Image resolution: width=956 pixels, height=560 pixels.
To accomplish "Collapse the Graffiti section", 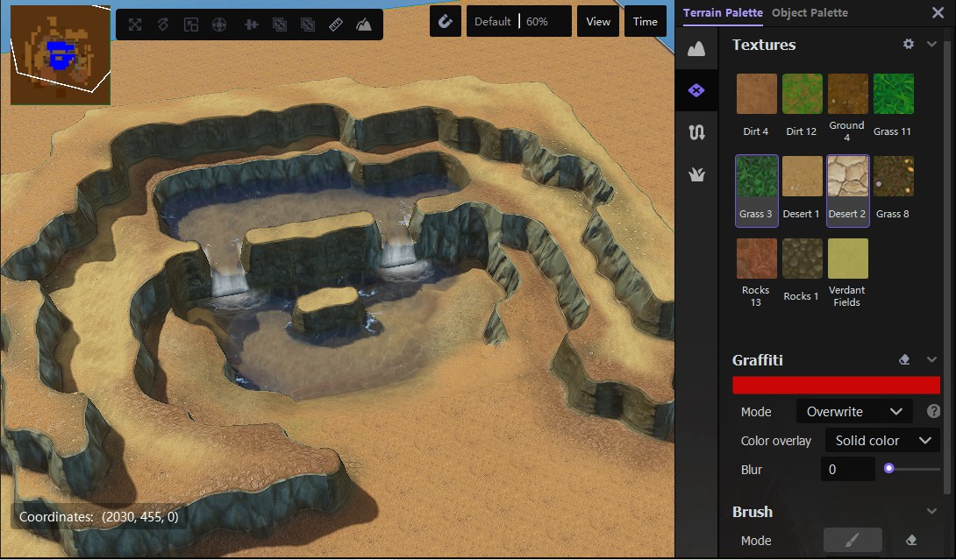I will click(x=931, y=359).
